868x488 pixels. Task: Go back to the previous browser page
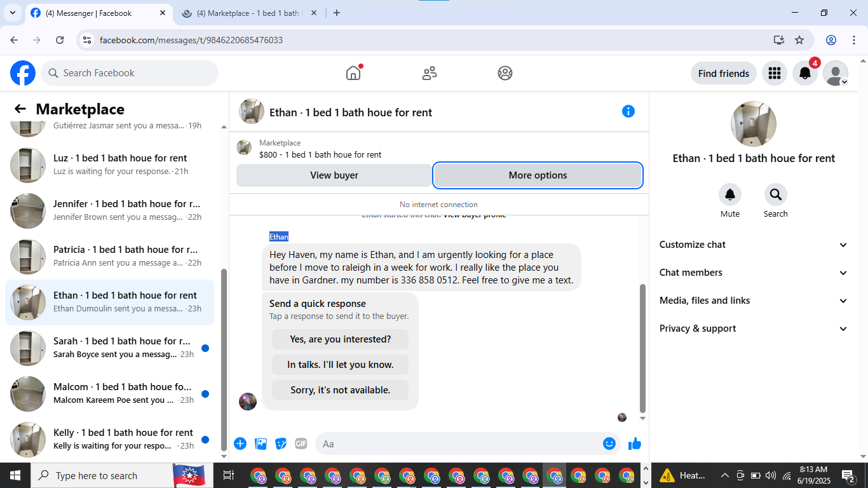[x=14, y=40]
